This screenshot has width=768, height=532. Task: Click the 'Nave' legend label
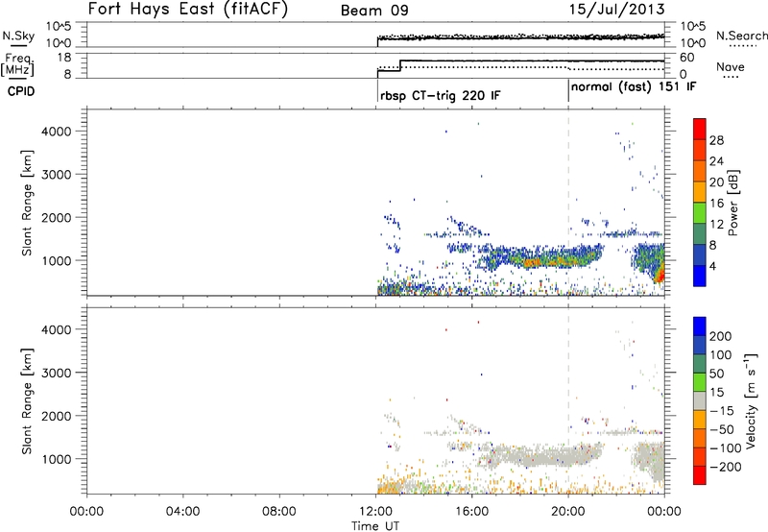pos(731,67)
